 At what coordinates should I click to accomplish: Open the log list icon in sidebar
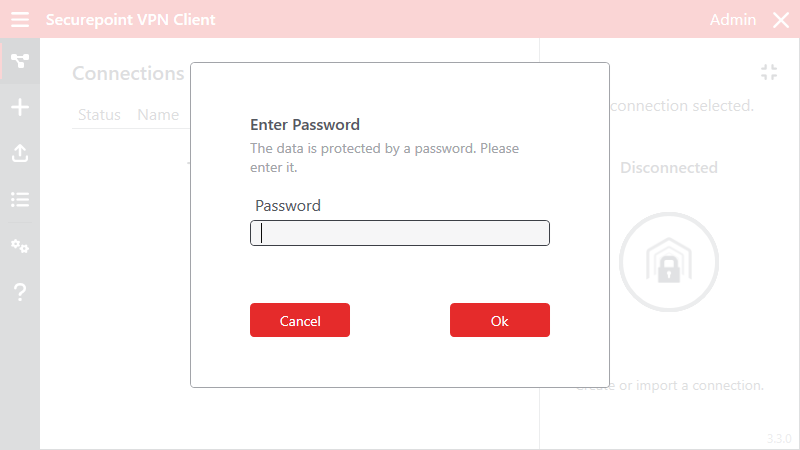(20, 199)
